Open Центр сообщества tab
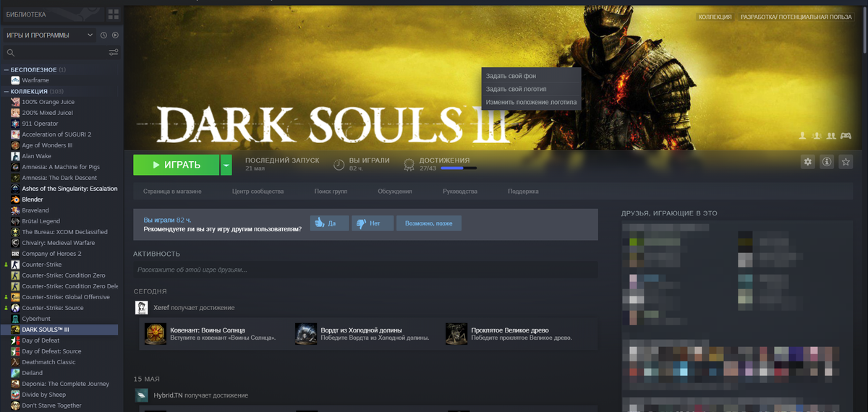868x412 pixels. coord(258,192)
